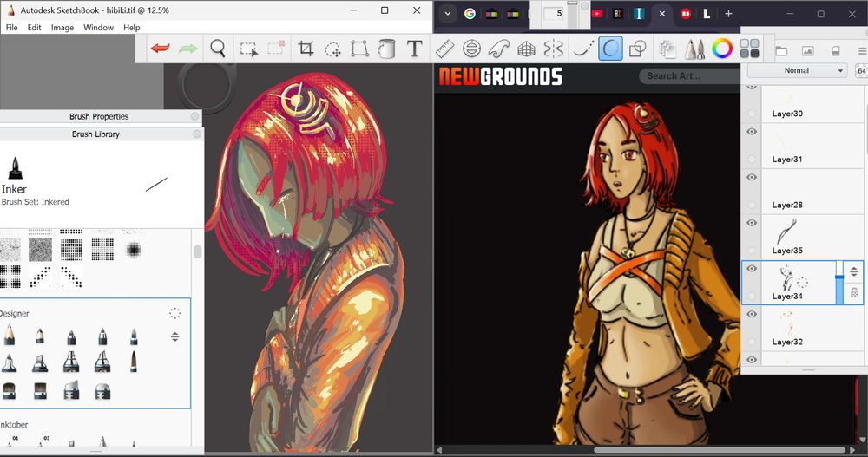Click the red Undo arrow

coord(161,49)
